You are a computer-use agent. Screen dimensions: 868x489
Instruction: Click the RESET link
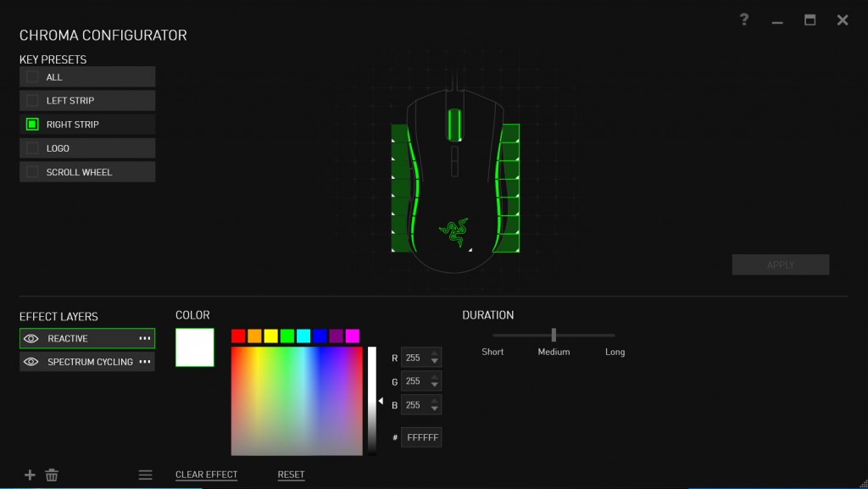click(x=292, y=475)
